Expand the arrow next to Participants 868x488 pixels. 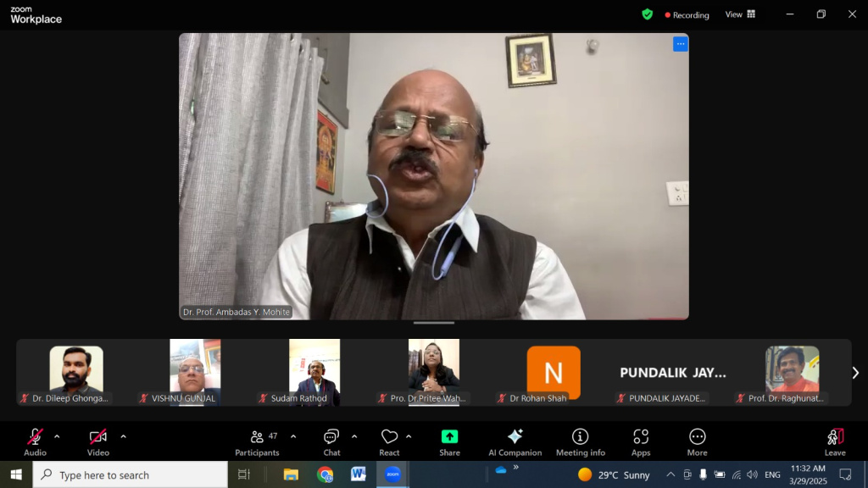pyautogui.click(x=293, y=436)
